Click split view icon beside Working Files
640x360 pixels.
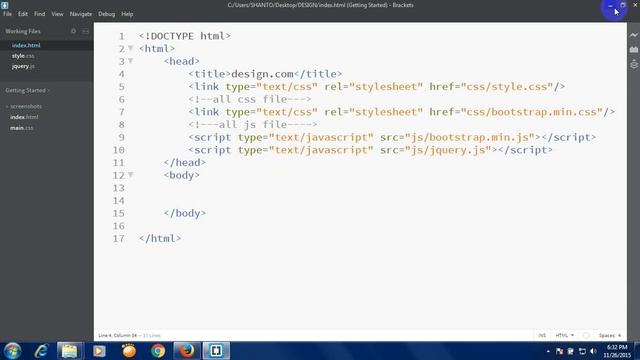click(x=85, y=31)
